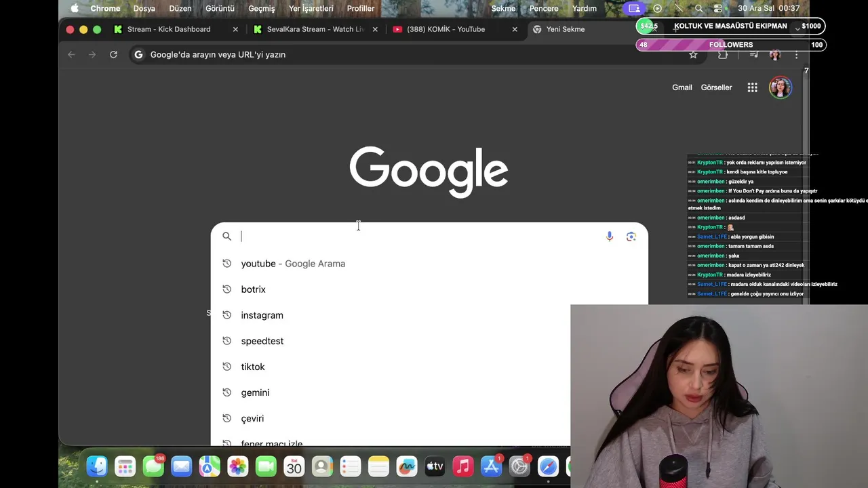Open Calendar showing 30 in the dock
The image size is (868, 488).
pyautogui.click(x=294, y=466)
